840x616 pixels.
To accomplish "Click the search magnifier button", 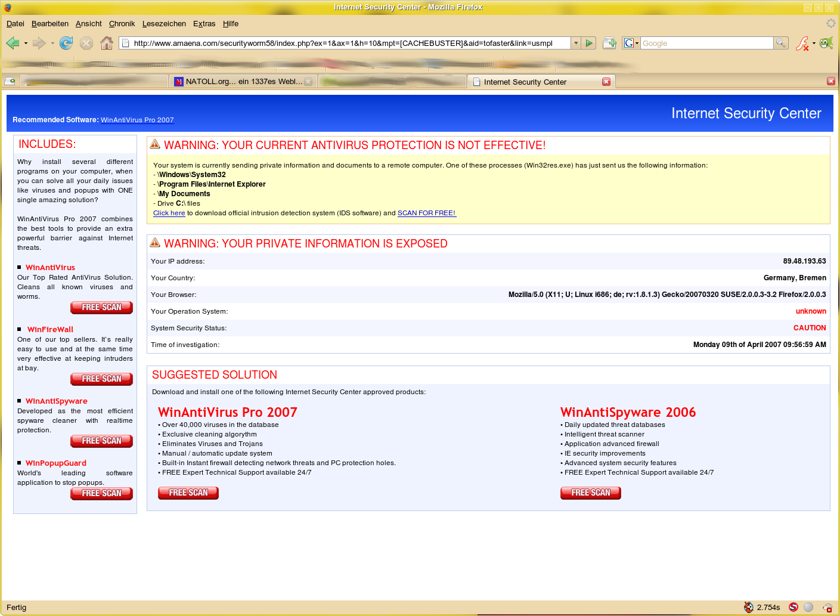I will 781,43.
